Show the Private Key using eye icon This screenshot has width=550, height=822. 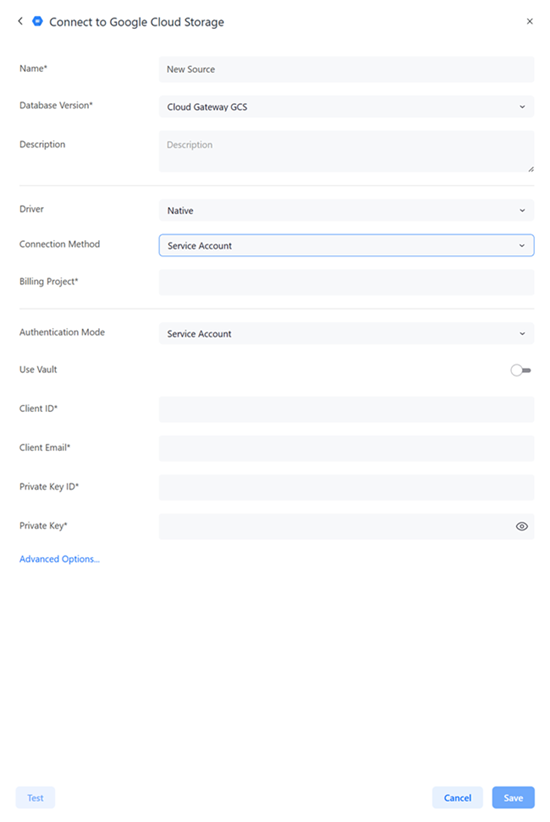[522, 526]
